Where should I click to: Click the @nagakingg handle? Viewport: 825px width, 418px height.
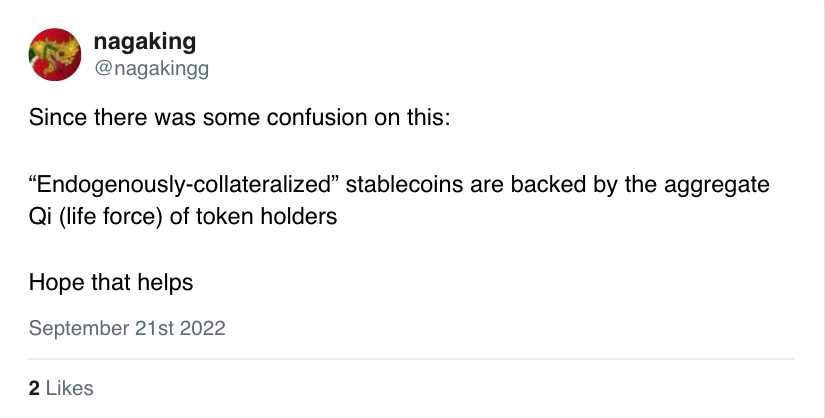click(x=151, y=68)
